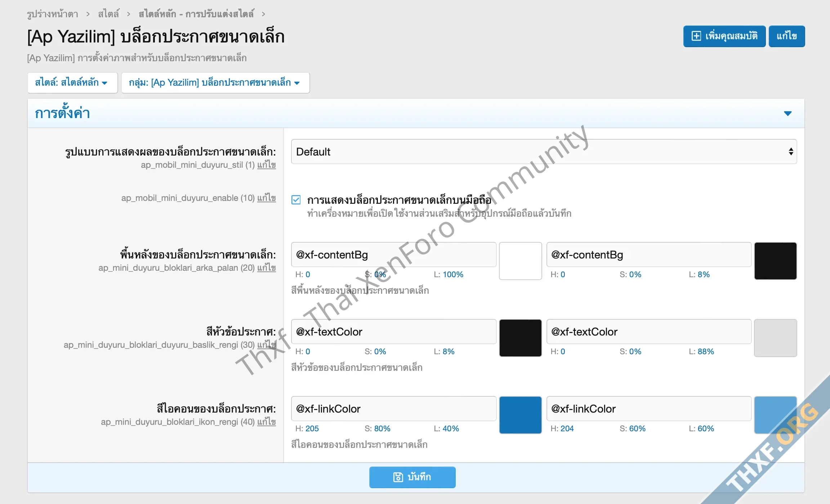The width and height of the screenshot is (830, 504).
Task: Click the white background color swatch
Action: 520,261
